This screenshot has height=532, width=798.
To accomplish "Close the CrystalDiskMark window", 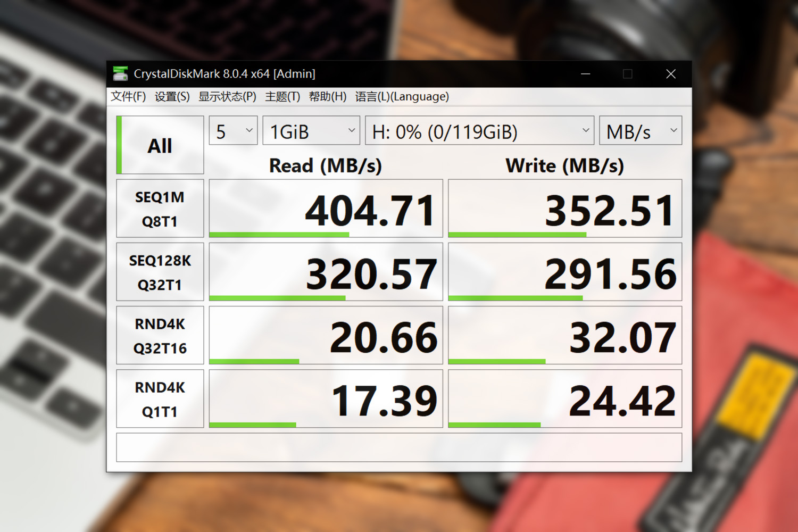I will [671, 74].
